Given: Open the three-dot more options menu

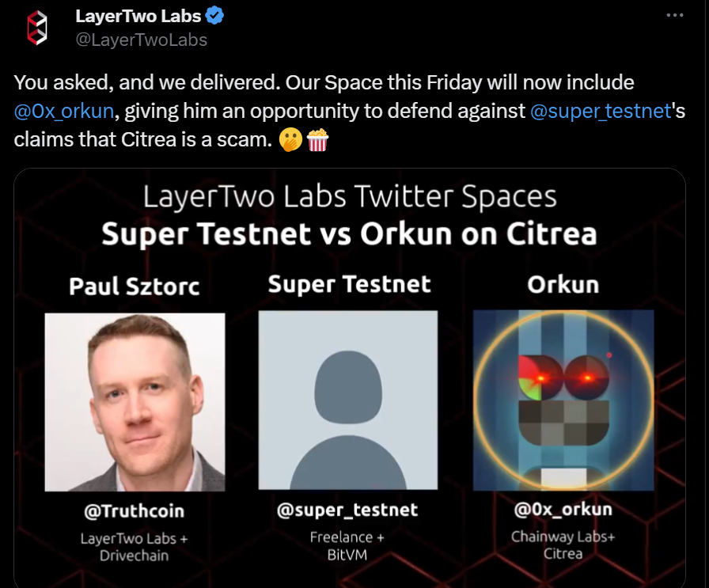Looking at the screenshot, I should click(x=675, y=15).
